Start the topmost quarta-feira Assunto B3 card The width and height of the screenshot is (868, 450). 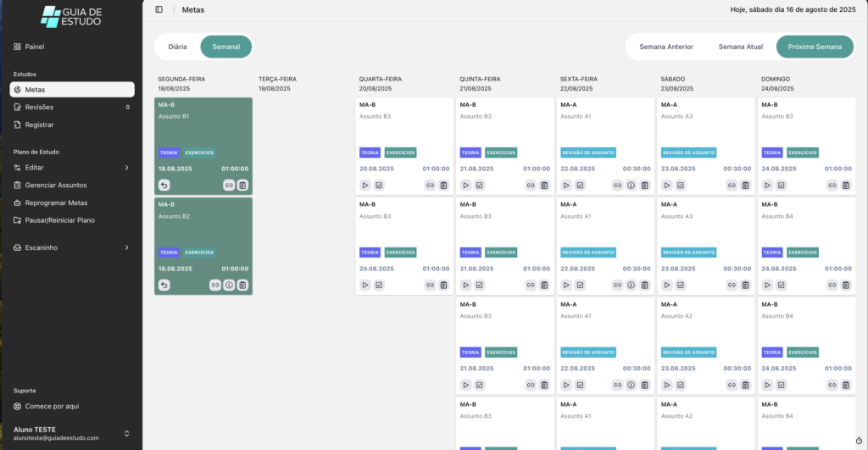[365, 186]
